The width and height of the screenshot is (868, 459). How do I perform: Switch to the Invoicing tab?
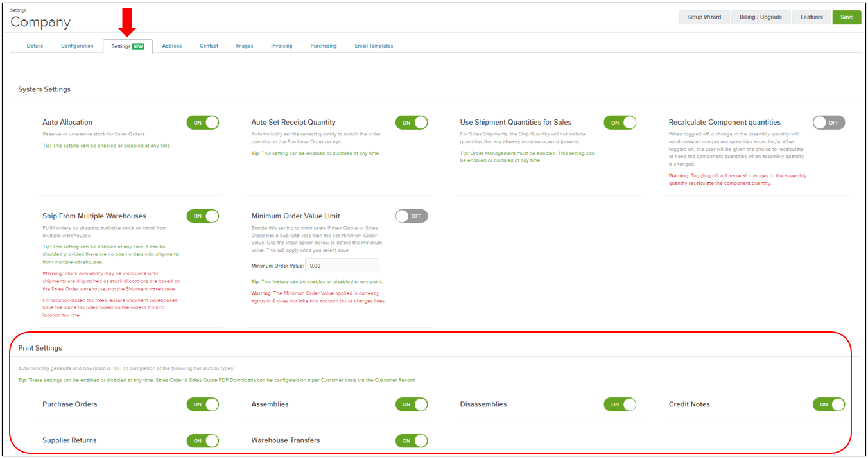(x=281, y=46)
